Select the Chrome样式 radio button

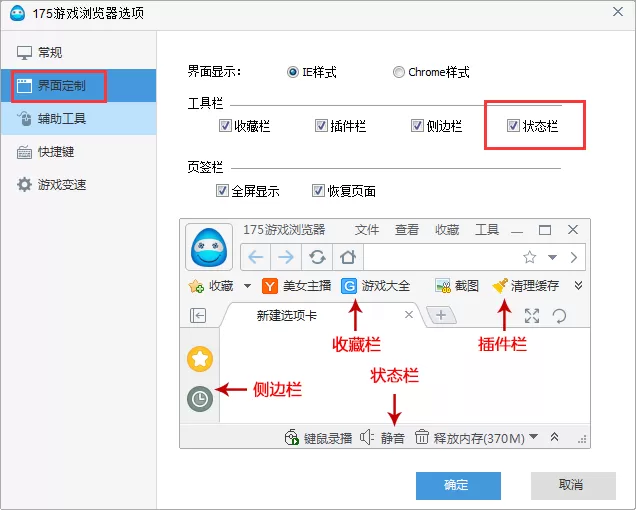click(399, 72)
